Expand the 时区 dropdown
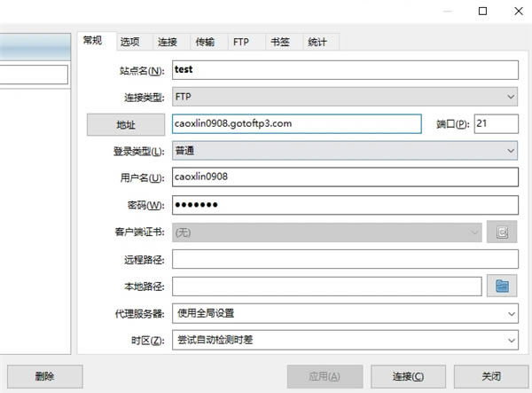The width and height of the screenshot is (532, 393). click(344, 340)
